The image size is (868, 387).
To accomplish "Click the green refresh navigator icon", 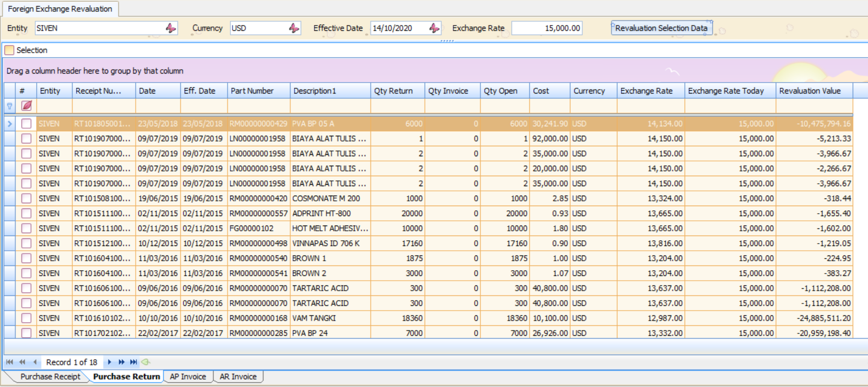I will click(x=146, y=362).
